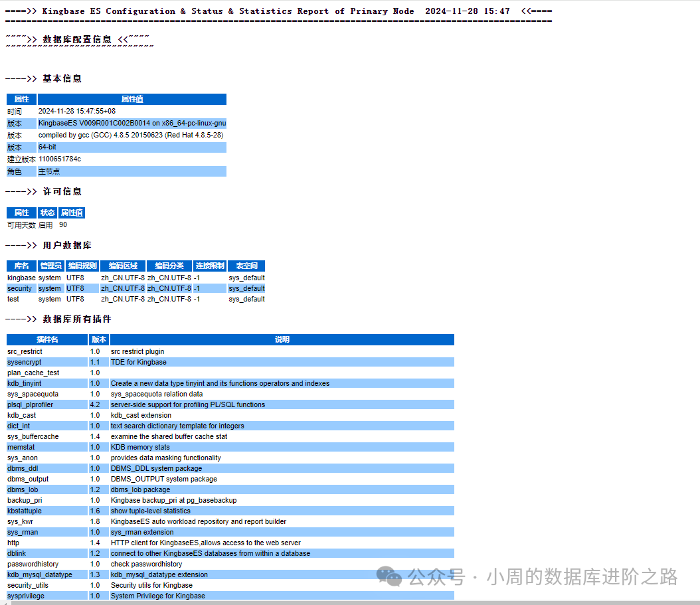Viewport: 700px width, 605px height.
Task: Select the time value 2024-11-28 15:47:55+08
Action: [x=77, y=111]
